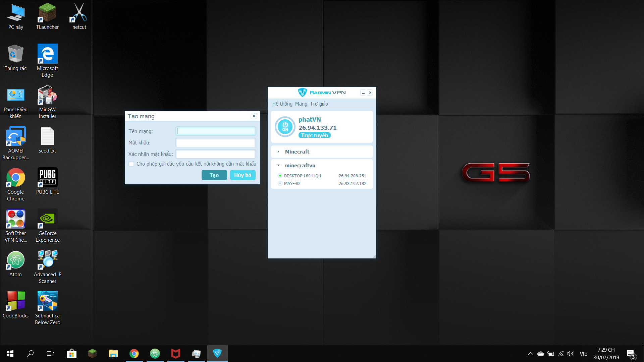644x362 pixels.
Task: Click the Tạo button
Action: point(214,175)
